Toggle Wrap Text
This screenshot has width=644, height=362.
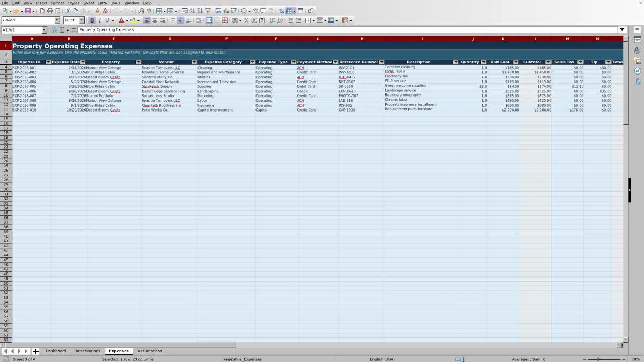click(199, 20)
